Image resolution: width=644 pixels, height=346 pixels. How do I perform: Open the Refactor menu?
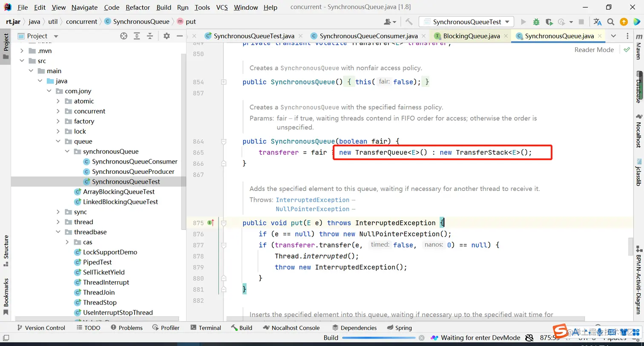click(138, 7)
